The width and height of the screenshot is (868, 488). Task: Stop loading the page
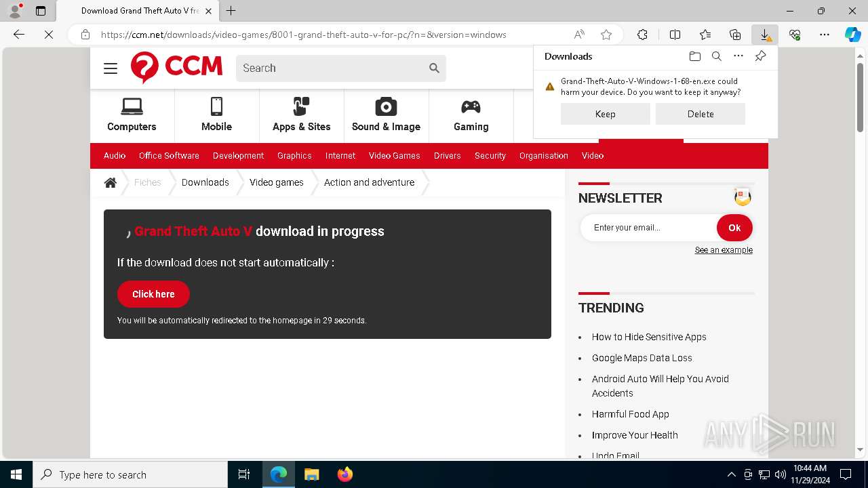pos(49,35)
